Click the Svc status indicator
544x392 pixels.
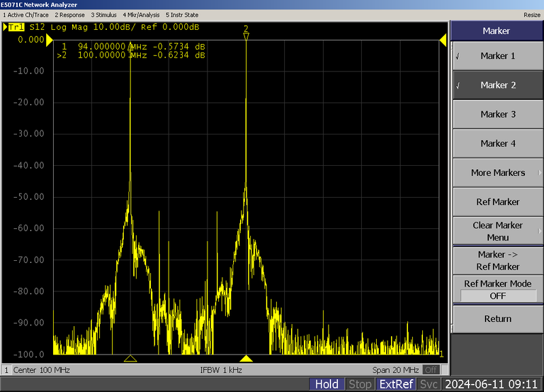click(x=428, y=384)
